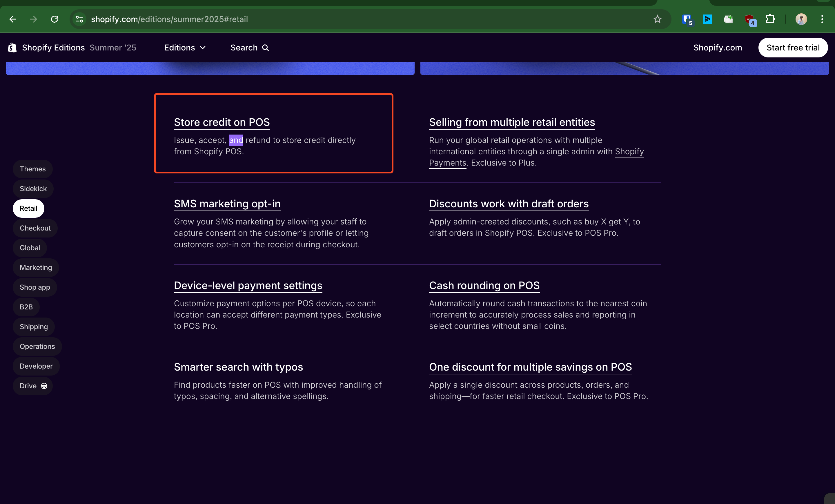Bookmark page with the star icon
Screen dimensions: 835x504
(657, 19)
